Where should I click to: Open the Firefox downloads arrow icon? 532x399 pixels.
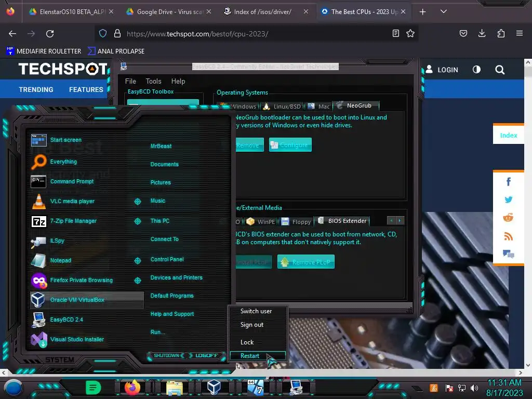point(482,33)
